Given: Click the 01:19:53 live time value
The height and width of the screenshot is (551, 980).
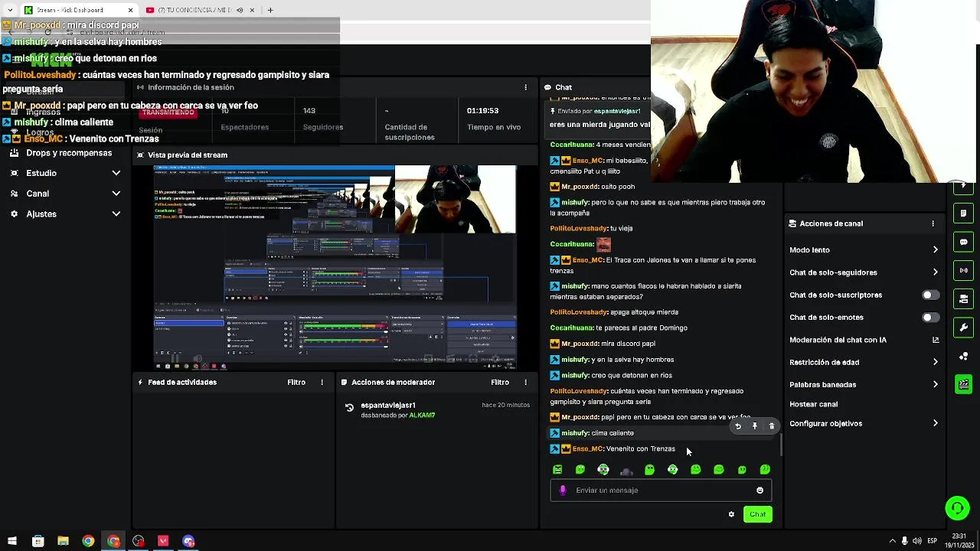Looking at the screenshot, I should click(x=482, y=111).
